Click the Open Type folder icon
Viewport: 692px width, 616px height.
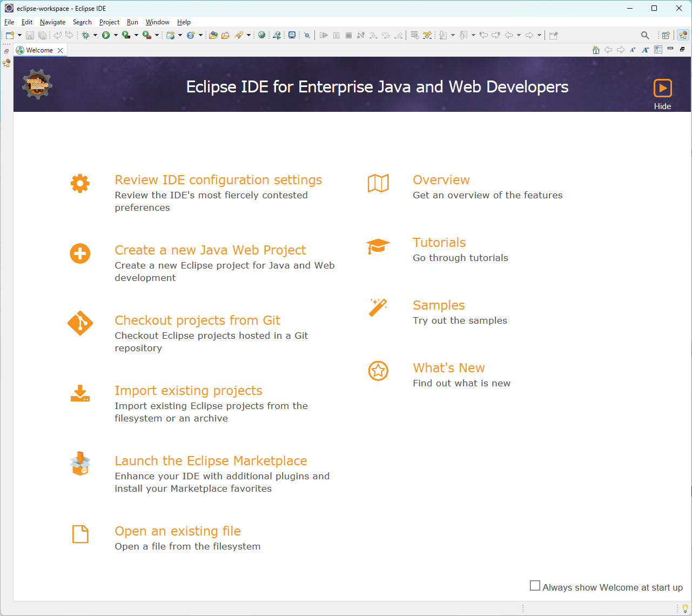coord(213,35)
